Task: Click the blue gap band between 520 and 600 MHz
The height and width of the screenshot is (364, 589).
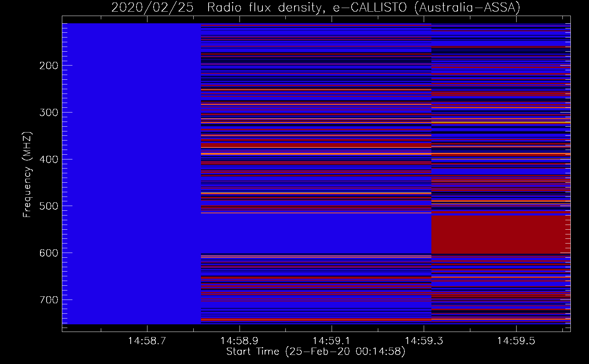Action: 316,233
